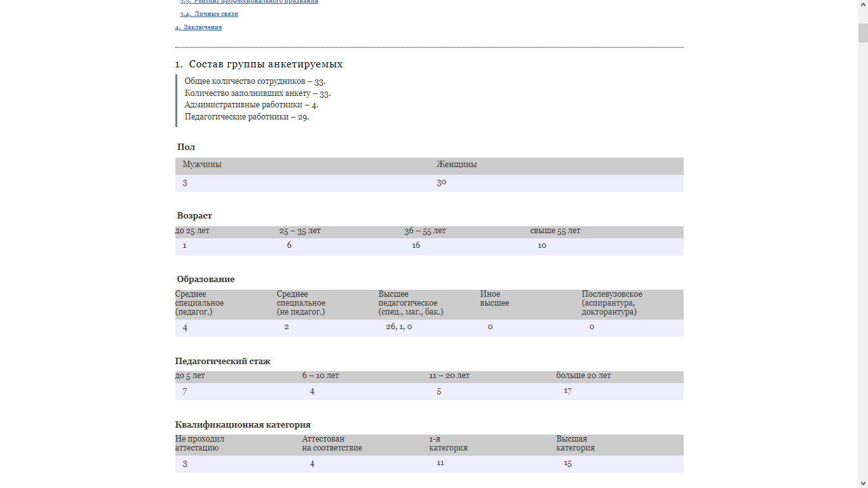
Task: Click the 'Мужчины' column header
Action: coord(202,165)
